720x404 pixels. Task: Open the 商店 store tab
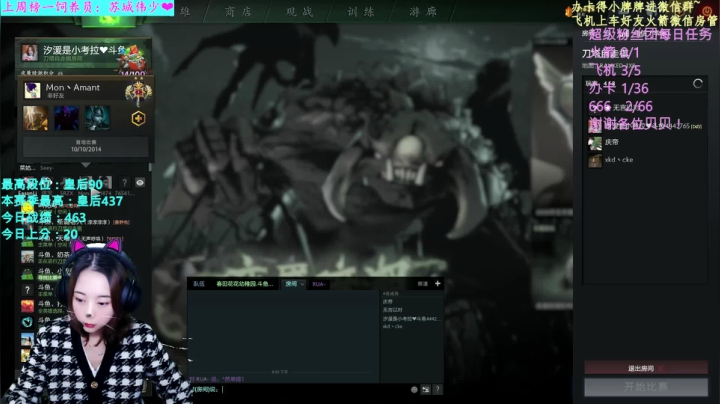[x=238, y=12]
